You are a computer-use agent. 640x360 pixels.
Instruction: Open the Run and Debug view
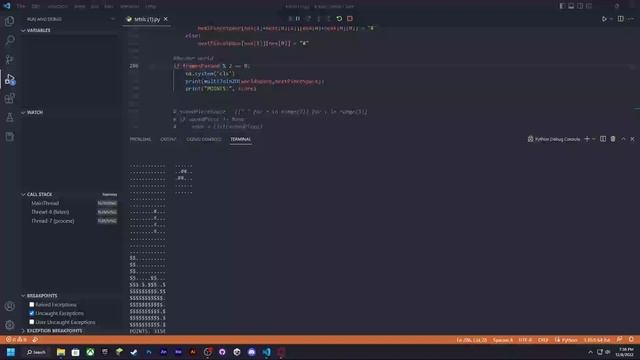pos(9,79)
